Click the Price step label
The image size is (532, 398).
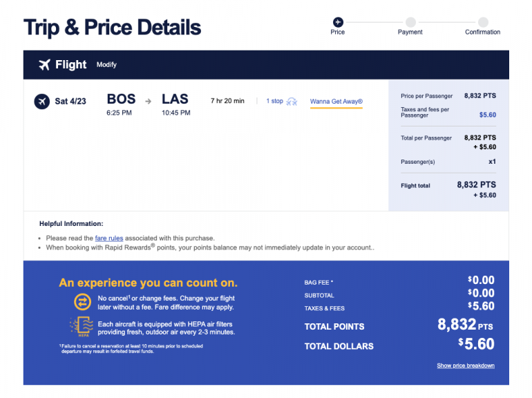(x=337, y=32)
